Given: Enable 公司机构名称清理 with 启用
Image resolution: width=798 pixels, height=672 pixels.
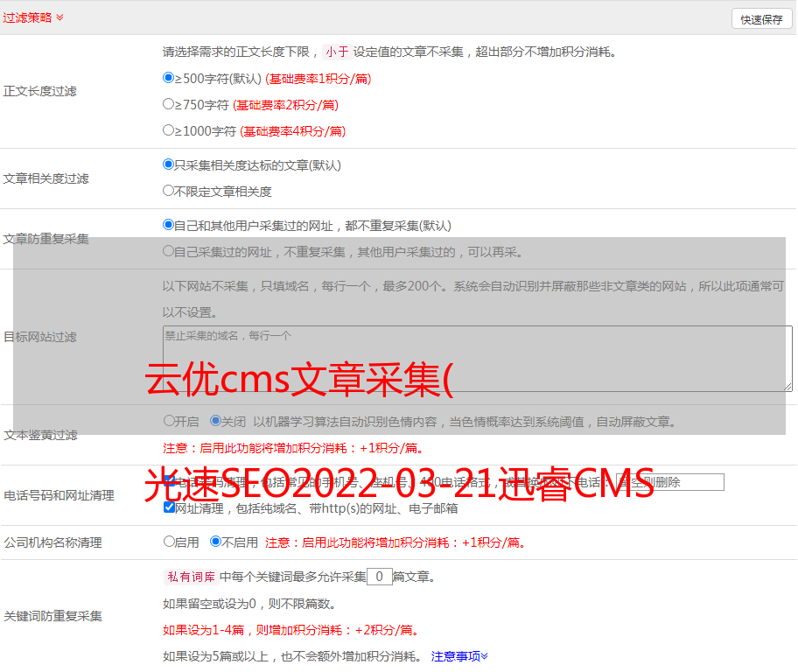Looking at the screenshot, I should [x=169, y=541].
